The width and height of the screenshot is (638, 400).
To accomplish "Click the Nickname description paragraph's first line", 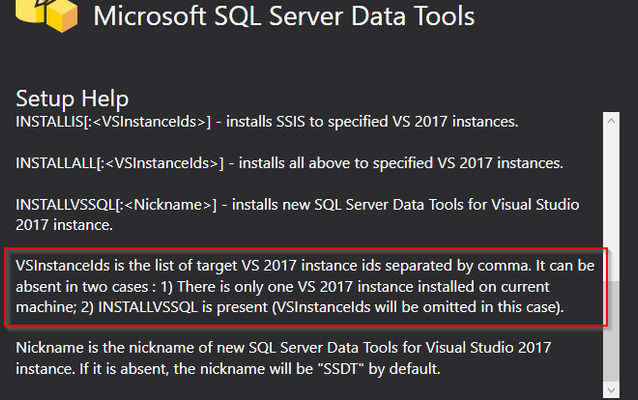I will 283,348.
